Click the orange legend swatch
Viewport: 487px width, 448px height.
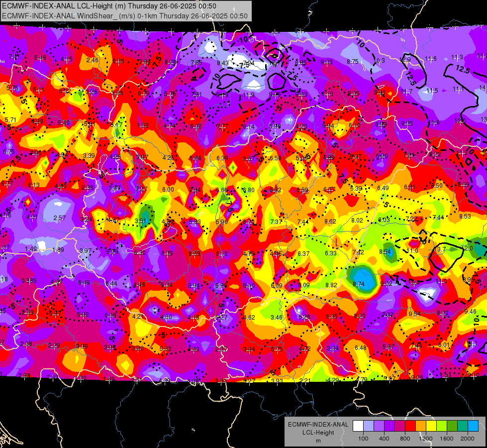[420, 426]
